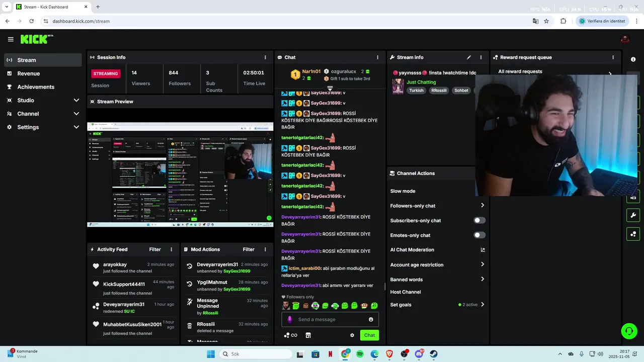Open the Windows Start menu
The image size is (644, 362).
(211, 354)
